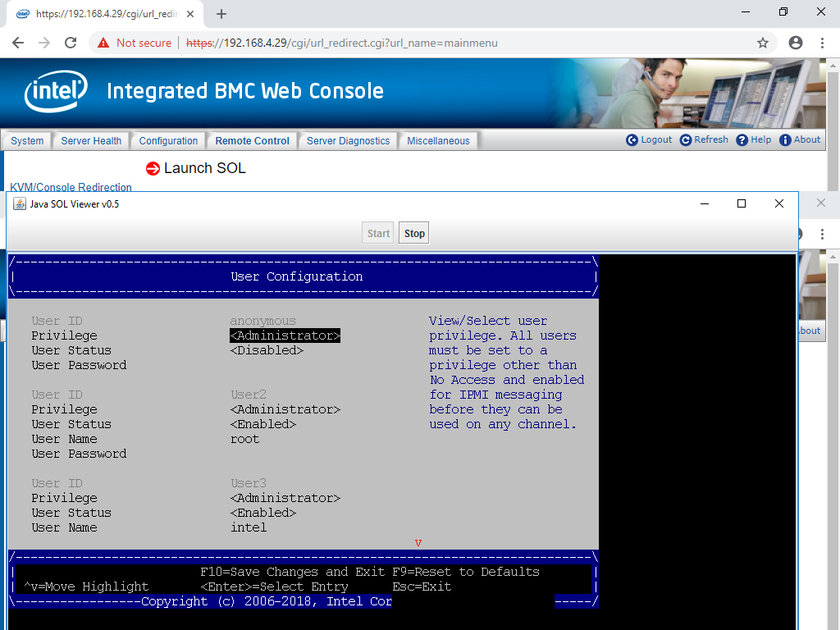This screenshot has width=840, height=630.
Task: Click User2's <Administrator> privilege value
Action: point(285,409)
